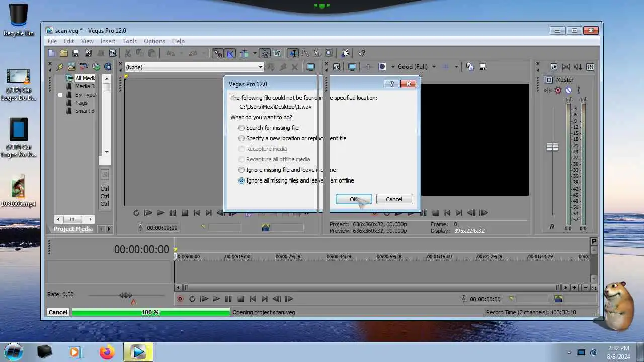This screenshot has height=362, width=644.
Task: Click the What's This help icon
Action: coord(361,53)
